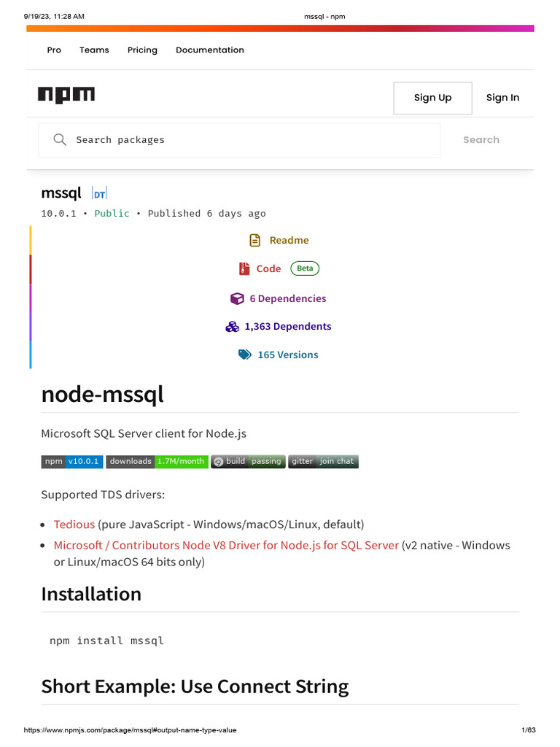
Task: Open the Pro menu item
Action: click(54, 50)
